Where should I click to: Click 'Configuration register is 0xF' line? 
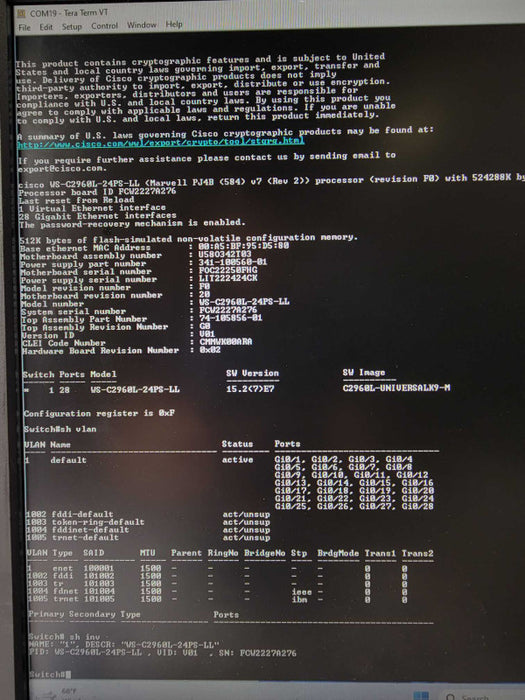(99, 413)
